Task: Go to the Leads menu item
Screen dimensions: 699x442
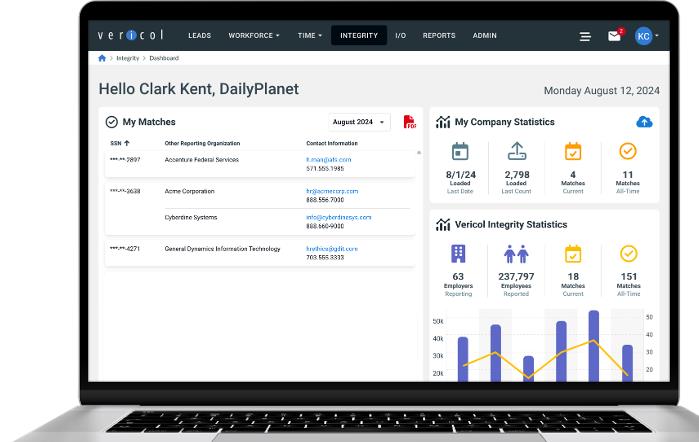Action: click(x=200, y=36)
